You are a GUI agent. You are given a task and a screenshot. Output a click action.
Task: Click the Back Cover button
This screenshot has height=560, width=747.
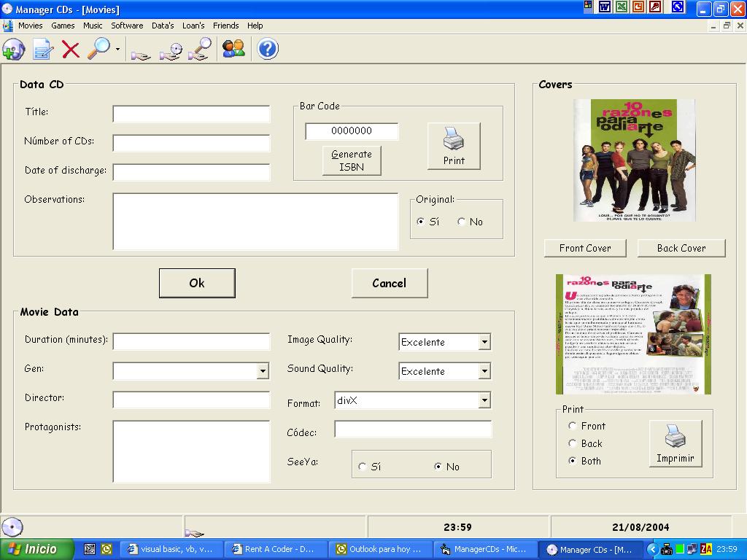[681, 248]
